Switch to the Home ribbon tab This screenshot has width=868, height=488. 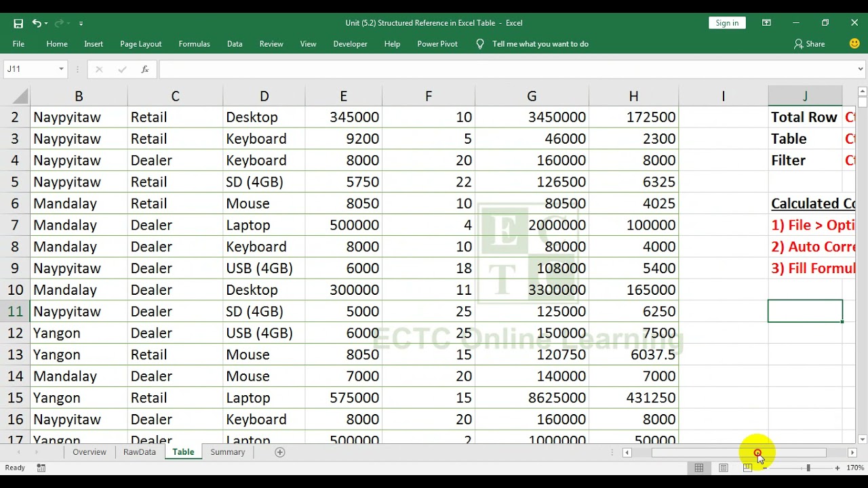click(57, 44)
